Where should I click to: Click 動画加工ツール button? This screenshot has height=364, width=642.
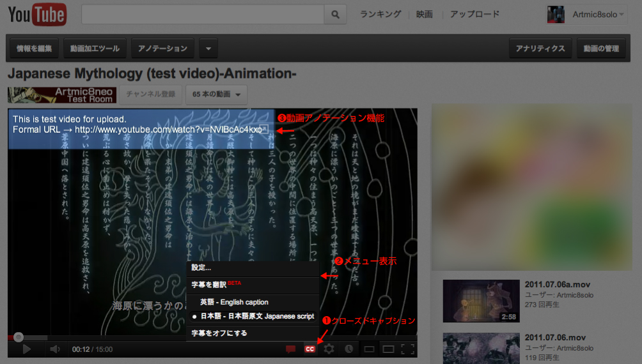[x=95, y=49]
